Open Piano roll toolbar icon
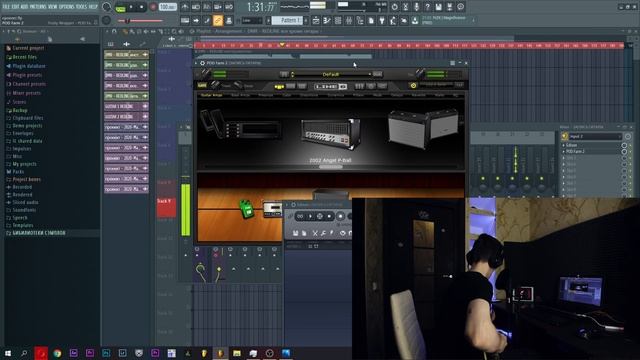This screenshot has width=640, height=360. [x=327, y=20]
